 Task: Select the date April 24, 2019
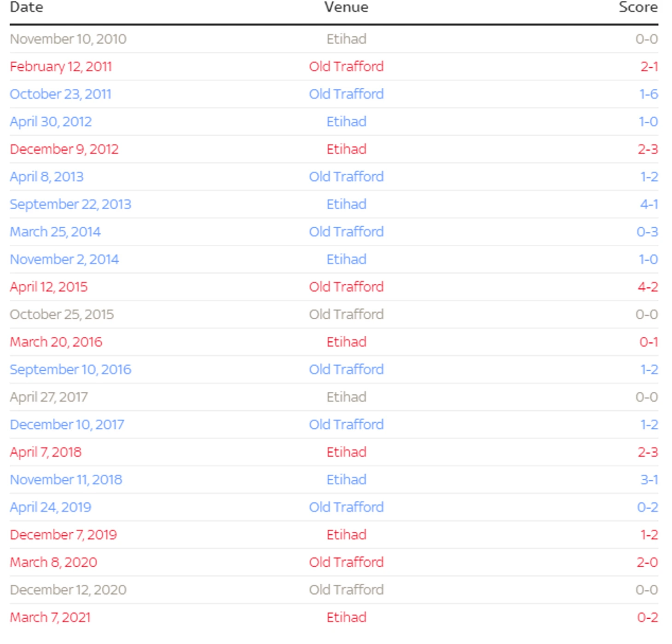(x=50, y=507)
